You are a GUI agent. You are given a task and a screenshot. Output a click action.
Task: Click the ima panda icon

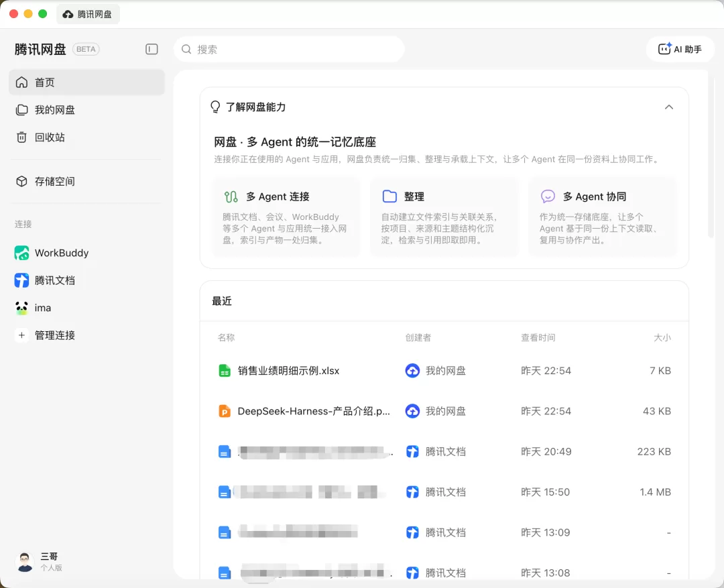click(x=21, y=308)
